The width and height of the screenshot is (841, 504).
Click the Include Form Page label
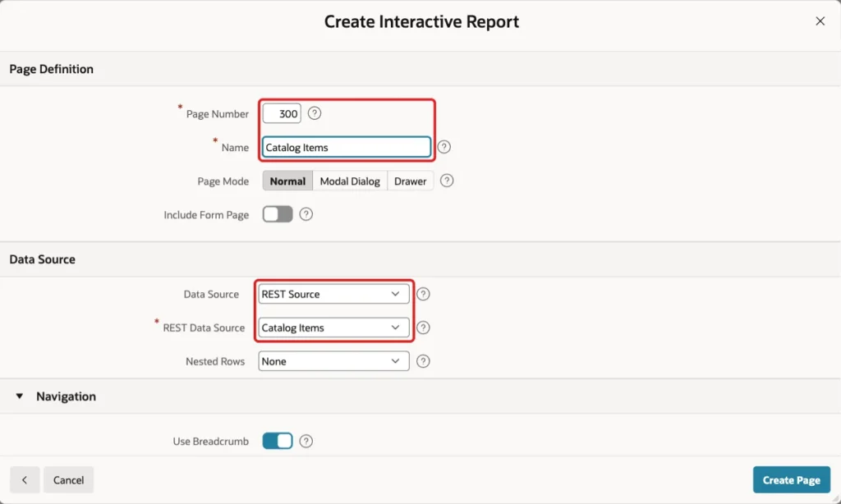[206, 214]
